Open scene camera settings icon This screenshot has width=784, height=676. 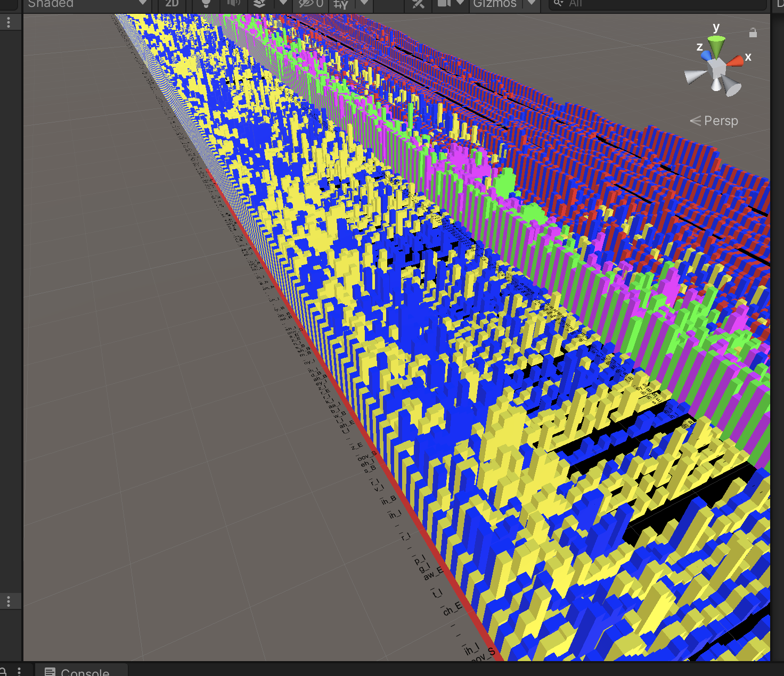point(444,4)
